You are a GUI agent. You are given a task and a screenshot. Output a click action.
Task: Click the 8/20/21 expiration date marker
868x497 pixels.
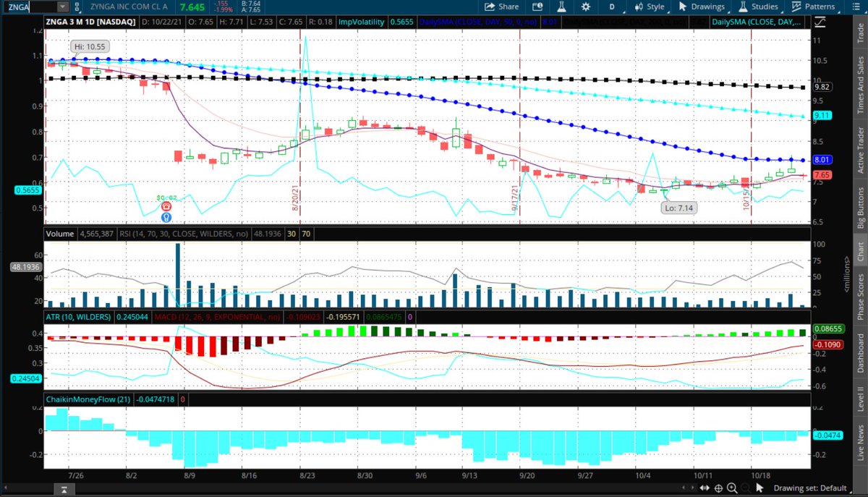point(296,197)
